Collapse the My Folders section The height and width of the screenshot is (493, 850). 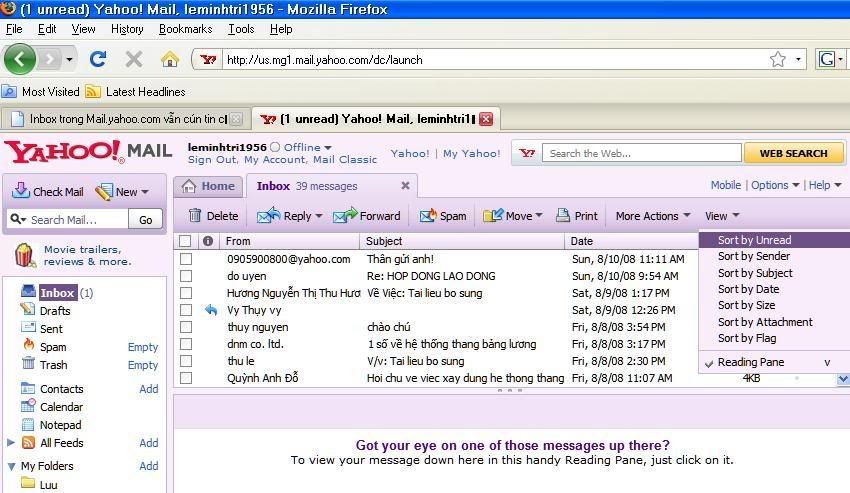[x=11, y=466]
